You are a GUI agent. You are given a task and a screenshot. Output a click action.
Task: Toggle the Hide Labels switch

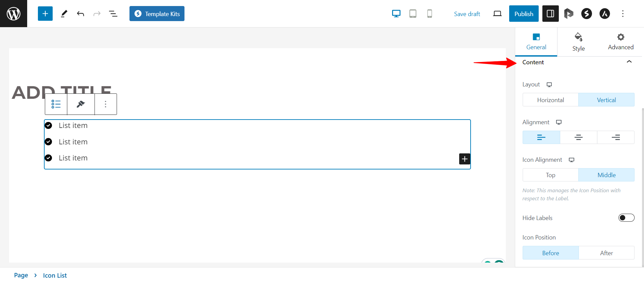coord(626,218)
